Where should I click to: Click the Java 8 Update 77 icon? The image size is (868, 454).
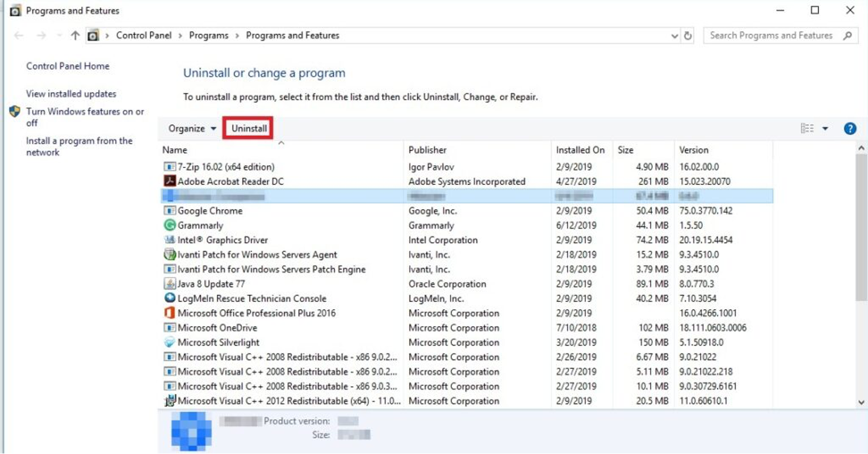coord(169,284)
